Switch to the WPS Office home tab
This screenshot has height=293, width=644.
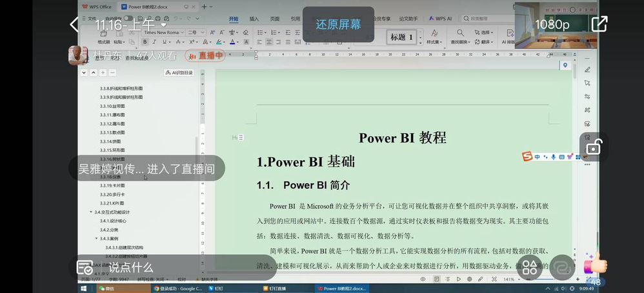97,6
